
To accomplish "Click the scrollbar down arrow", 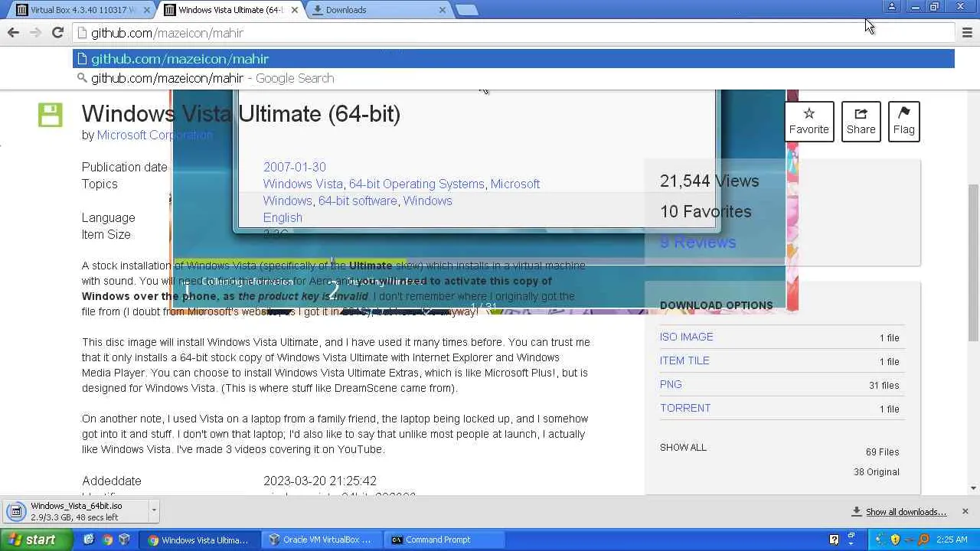I will (973, 487).
